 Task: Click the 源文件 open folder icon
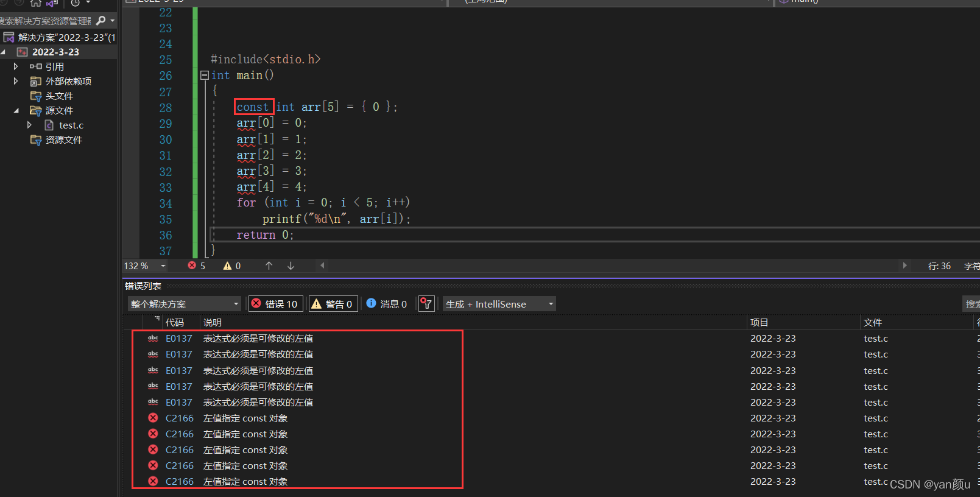pyautogui.click(x=36, y=110)
